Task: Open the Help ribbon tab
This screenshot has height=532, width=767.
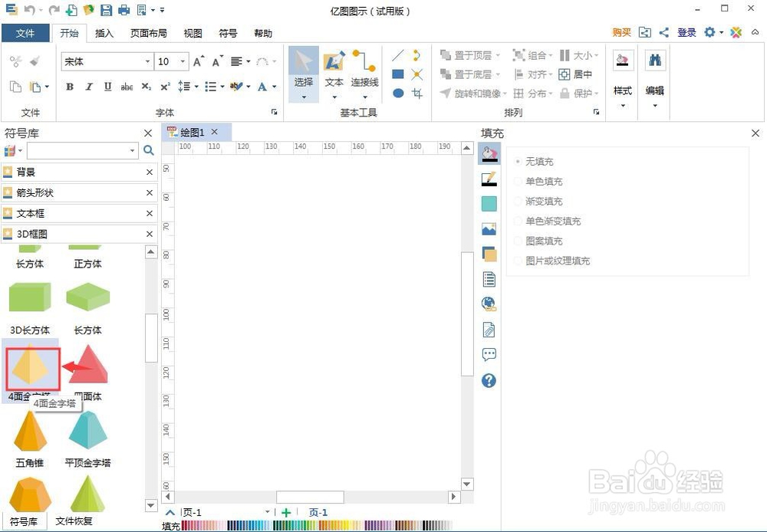Action: 263,33
